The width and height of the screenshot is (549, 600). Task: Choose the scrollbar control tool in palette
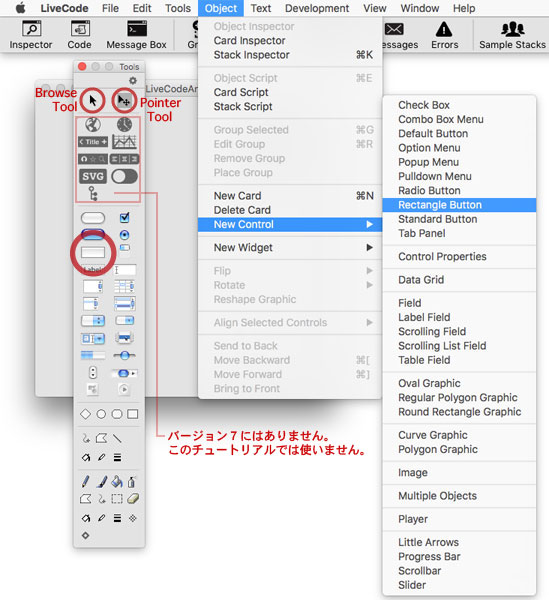(124, 373)
